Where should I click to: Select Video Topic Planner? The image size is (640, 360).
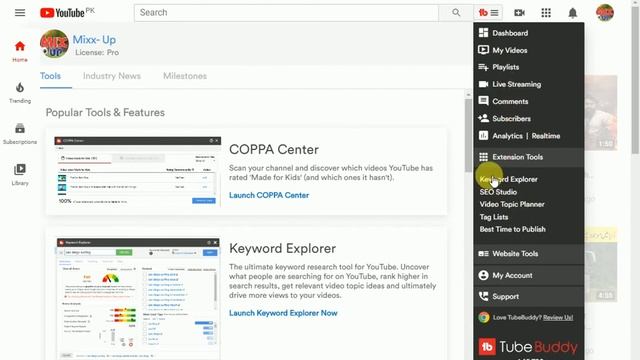coord(512,204)
